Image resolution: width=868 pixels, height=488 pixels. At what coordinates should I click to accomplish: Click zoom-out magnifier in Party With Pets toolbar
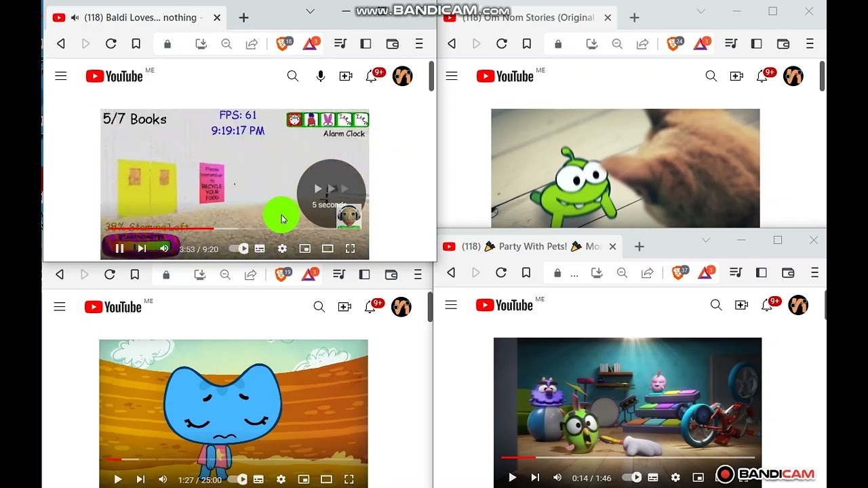coord(622,272)
